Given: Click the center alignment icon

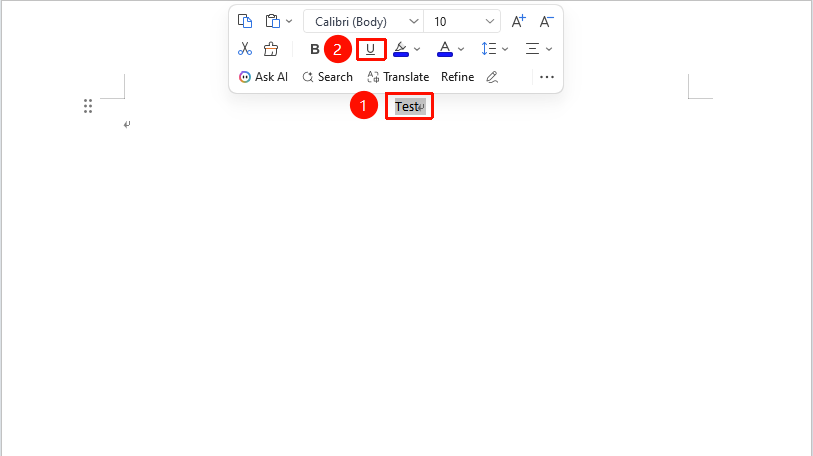Looking at the screenshot, I should pyautogui.click(x=532, y=49).
